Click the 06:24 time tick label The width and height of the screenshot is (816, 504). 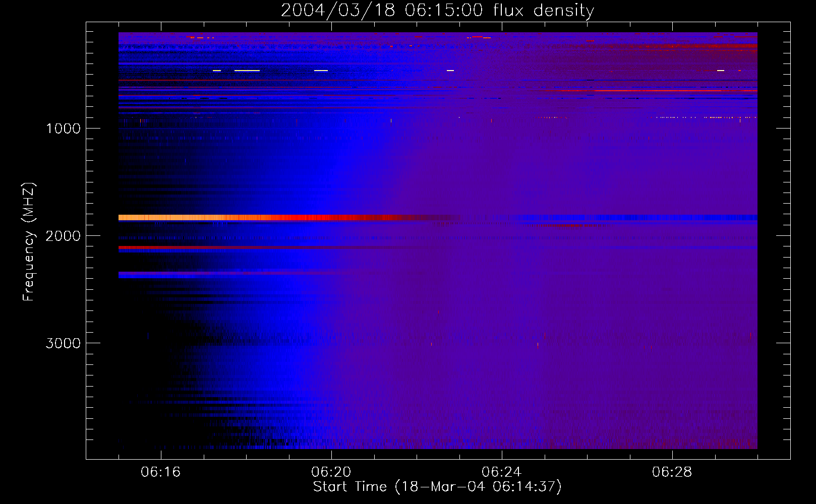(501, 472)
